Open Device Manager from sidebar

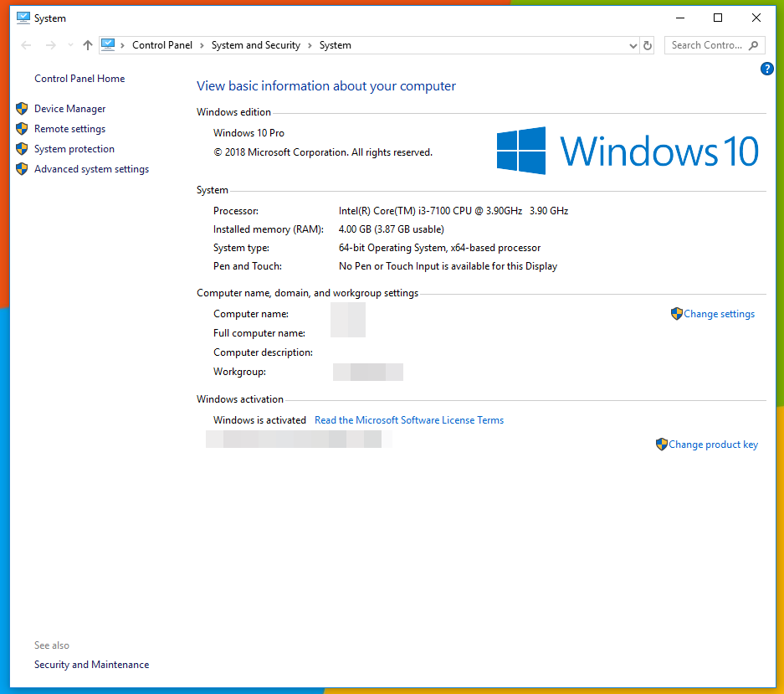click(69, 109)
